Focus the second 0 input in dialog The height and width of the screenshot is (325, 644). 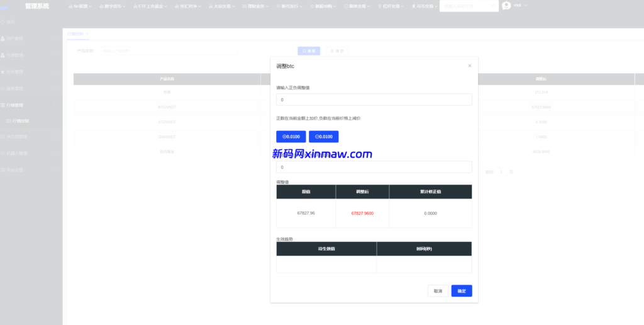click(374, 167)
